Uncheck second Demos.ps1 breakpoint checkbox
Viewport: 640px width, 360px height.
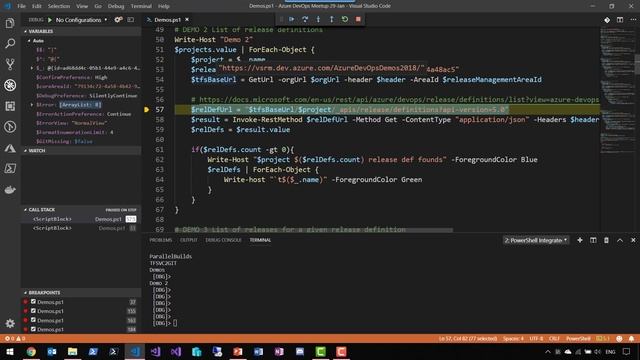(33, 311)
